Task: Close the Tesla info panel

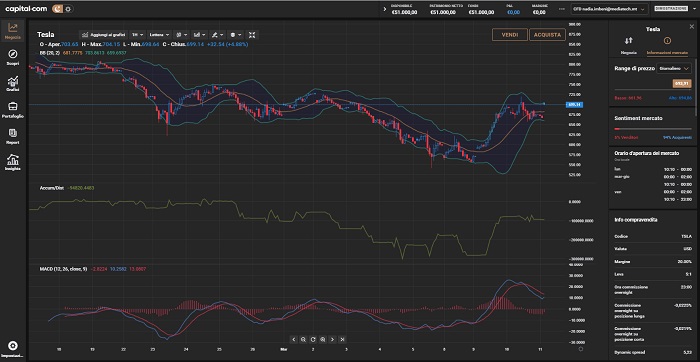Action: click(692, 27)
